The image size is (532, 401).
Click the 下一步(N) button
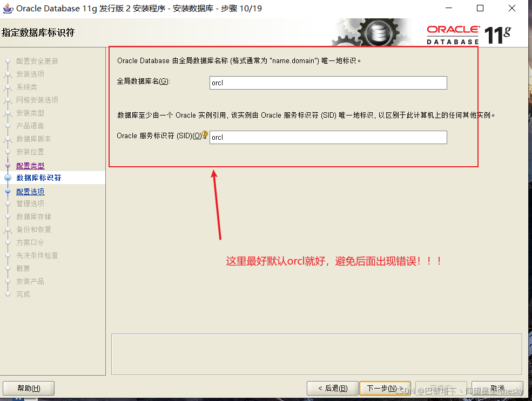click(385, 388)
